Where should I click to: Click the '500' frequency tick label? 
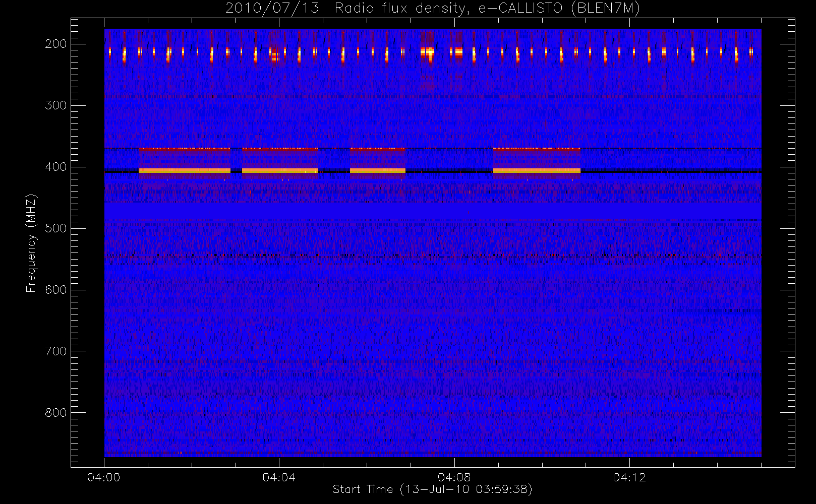(x=56, y=228)
